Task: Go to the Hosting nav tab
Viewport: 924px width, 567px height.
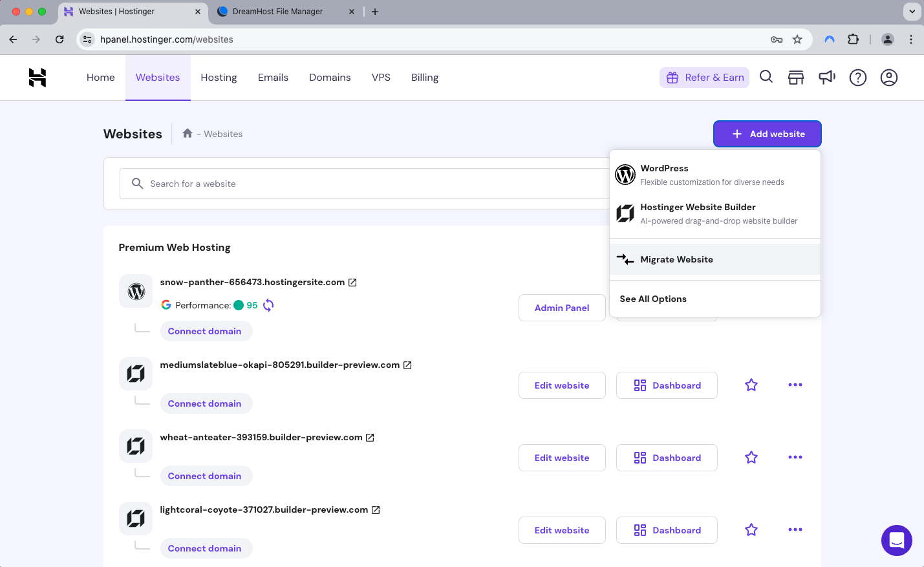Action: [x=219, y=78]
